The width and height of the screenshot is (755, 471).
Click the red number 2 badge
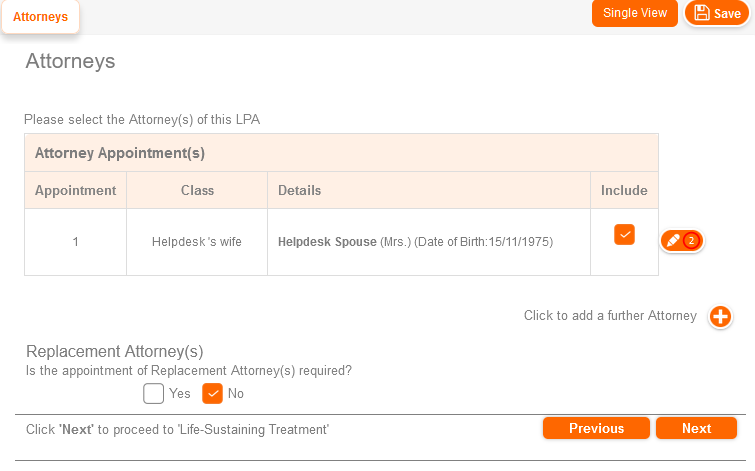click(691, 241)
